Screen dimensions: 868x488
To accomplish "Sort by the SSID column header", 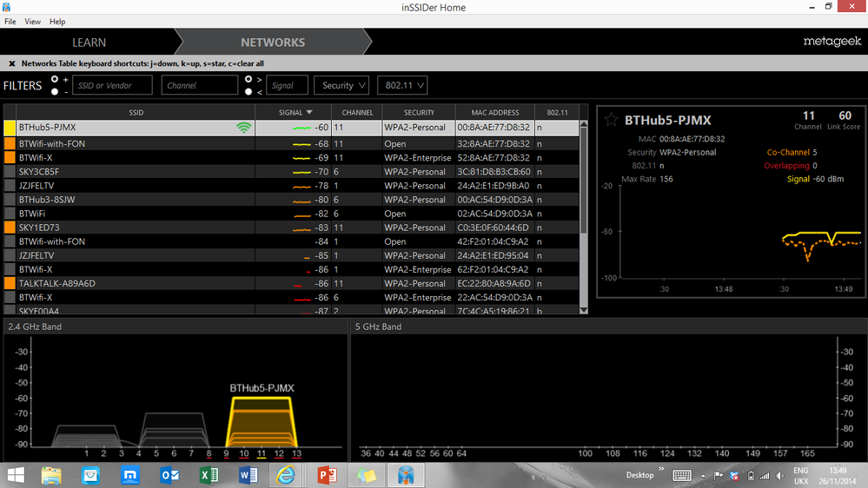I will click(x=136, y=112).
